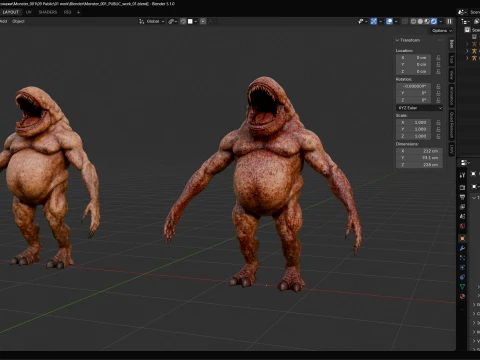Click the Rotation Y field
The image size is (480, 360).
point(413,93)
